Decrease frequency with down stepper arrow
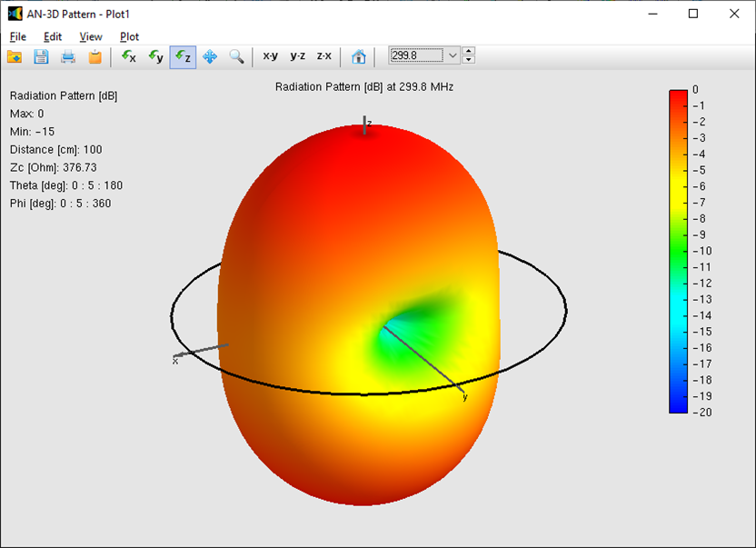 [x=468, y=60]
